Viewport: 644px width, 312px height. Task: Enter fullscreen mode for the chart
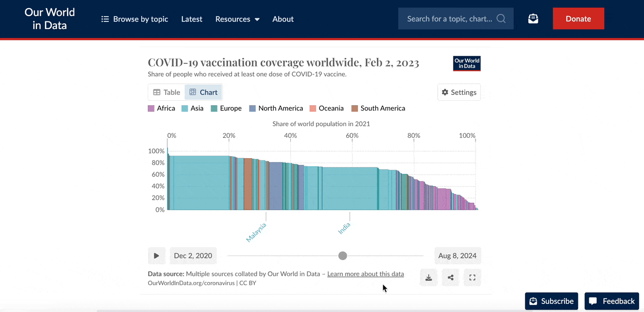tap(472, 277)
